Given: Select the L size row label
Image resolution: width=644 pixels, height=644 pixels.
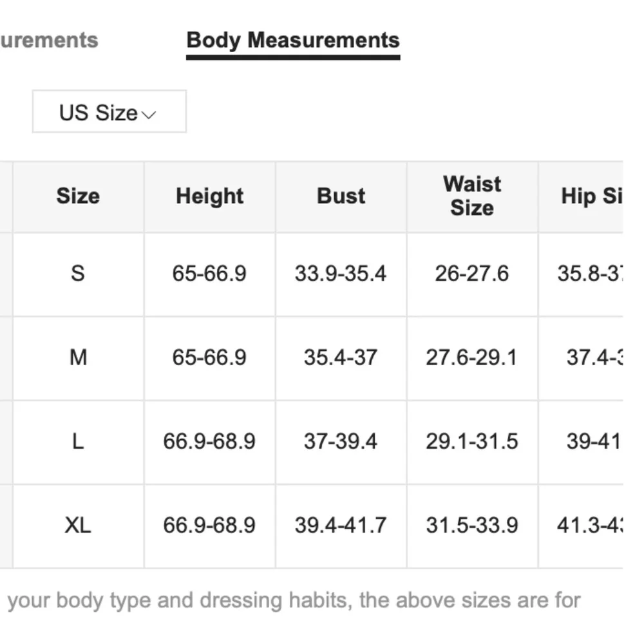Looking at the screenshot, I should pos(78,442).
